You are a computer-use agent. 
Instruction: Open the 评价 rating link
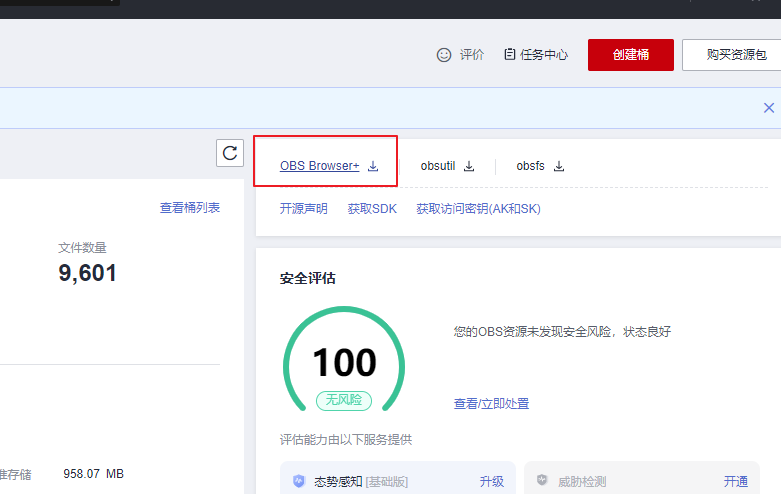(472, 55)
